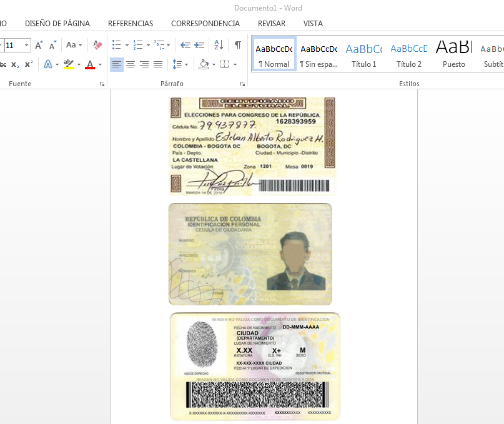
Task: Toggle superscript formatting
Action: pyautogui.click(x=29, y=64)
